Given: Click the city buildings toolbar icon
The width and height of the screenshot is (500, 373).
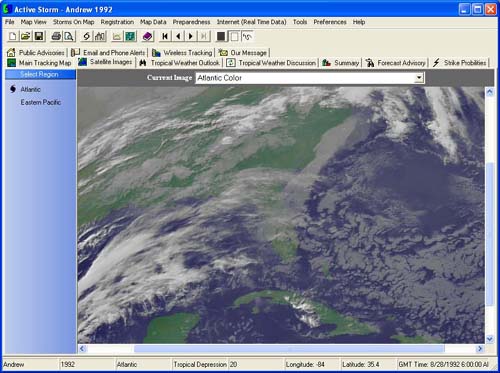Looking at the screenshot, I should pyautogui.click(x=100, y=36).
